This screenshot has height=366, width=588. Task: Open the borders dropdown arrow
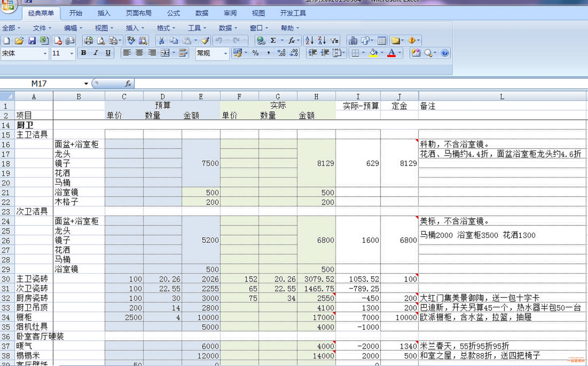coord(363,53)
